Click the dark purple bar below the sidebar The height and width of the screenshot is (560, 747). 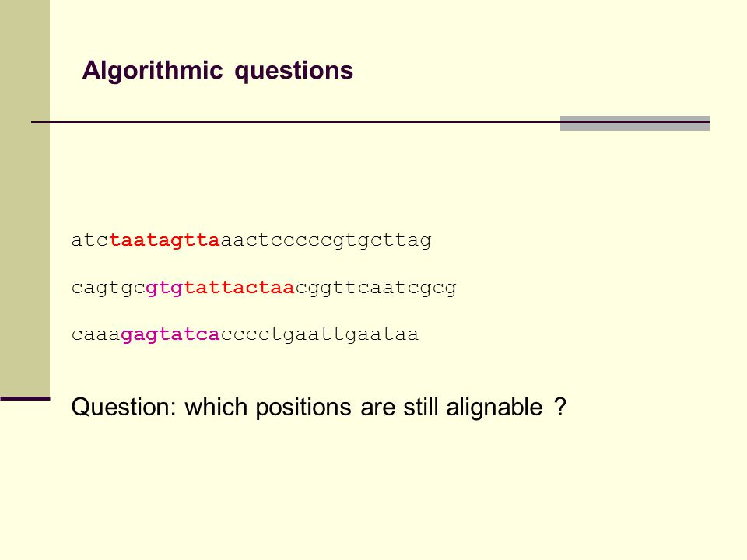(x=25, y=398)
